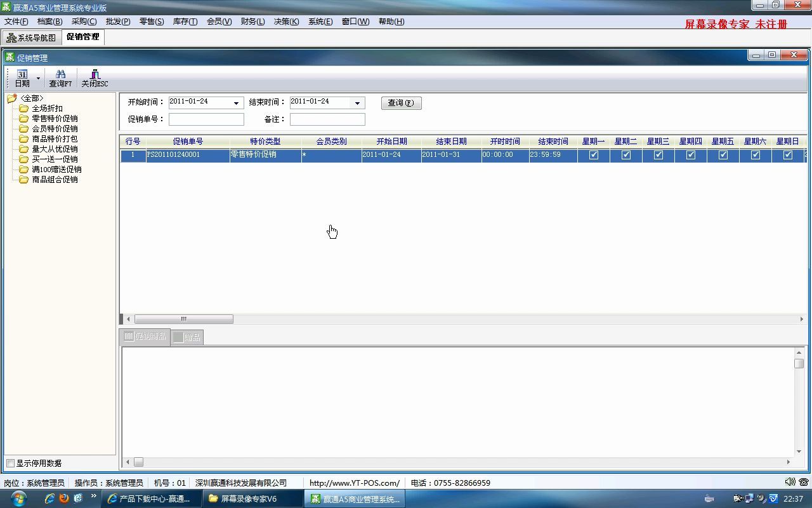Expand the 日期 toolbar dropdown arrow
Screen dimensions: 812x508
pos(38,79)
